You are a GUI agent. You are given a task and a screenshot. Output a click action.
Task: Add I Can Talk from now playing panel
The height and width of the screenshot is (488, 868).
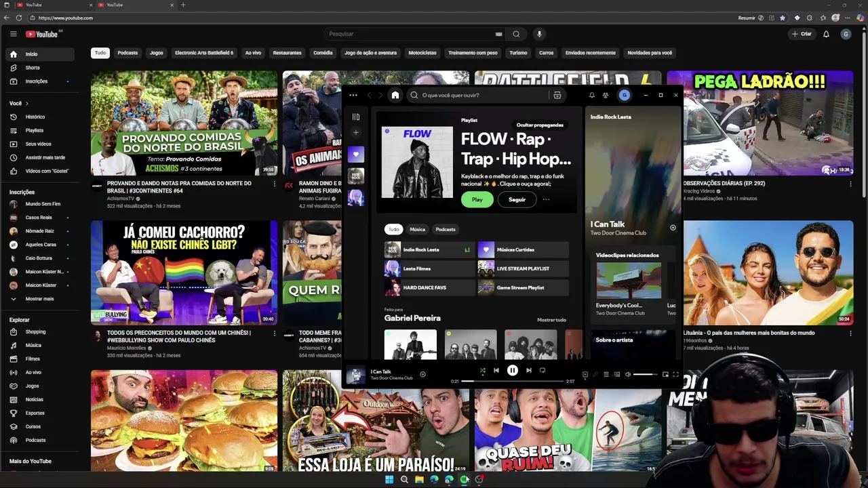click(x=673, y=228)
